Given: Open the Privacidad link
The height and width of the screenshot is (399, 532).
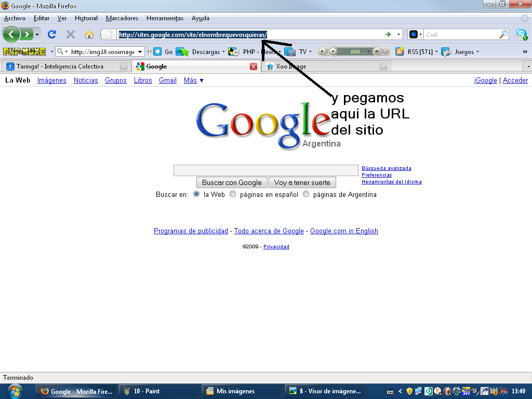Looking at the screenshot, I should coord(276,247).
